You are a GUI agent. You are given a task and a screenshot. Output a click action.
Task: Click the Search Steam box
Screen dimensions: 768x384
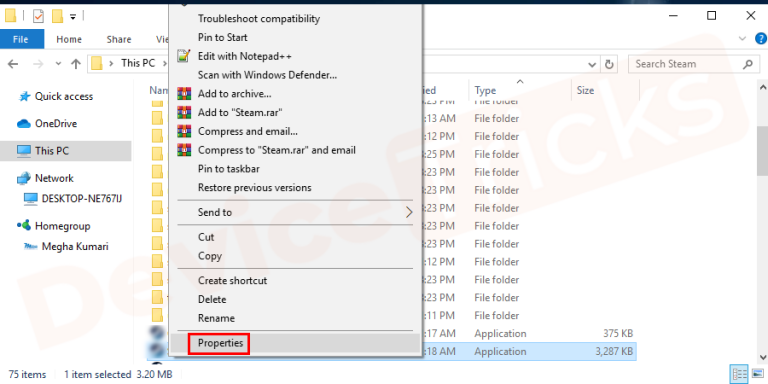693,64
